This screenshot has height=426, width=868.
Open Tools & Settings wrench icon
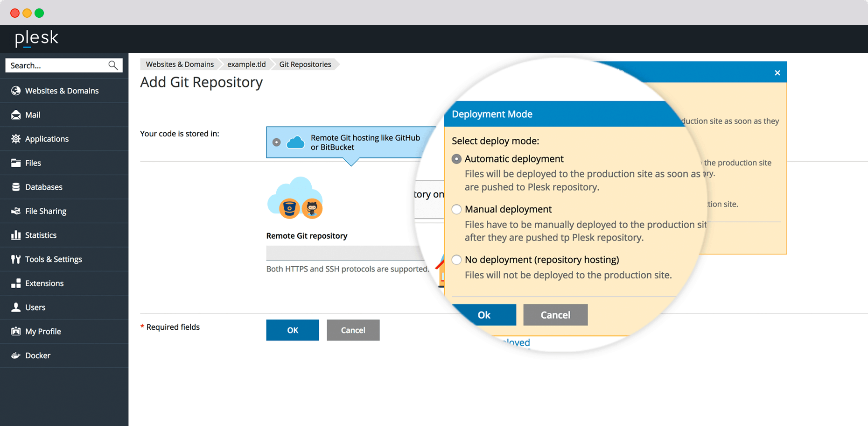click(x=16, y=259)
